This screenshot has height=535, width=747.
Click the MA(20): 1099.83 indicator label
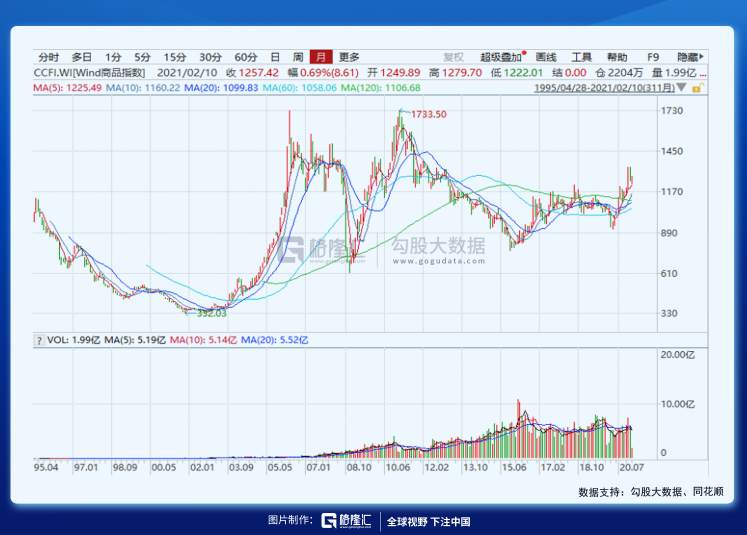(x=221, y=88)
